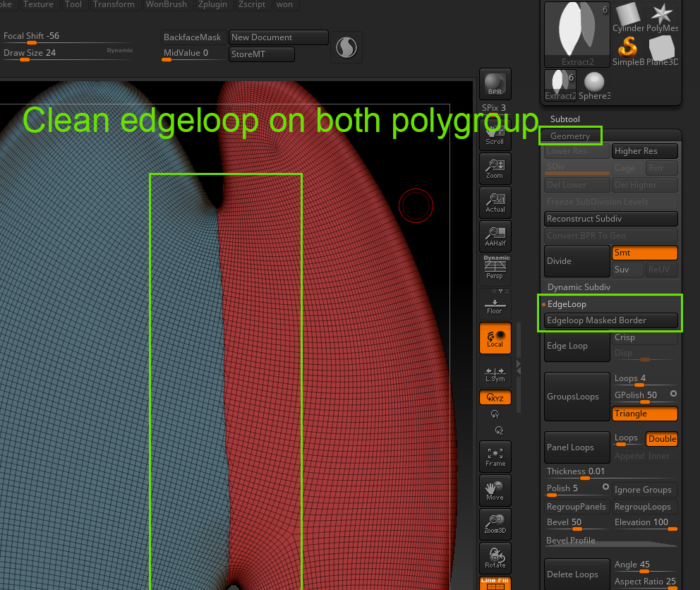Expand the Subtool panel header

pos(564,119)
